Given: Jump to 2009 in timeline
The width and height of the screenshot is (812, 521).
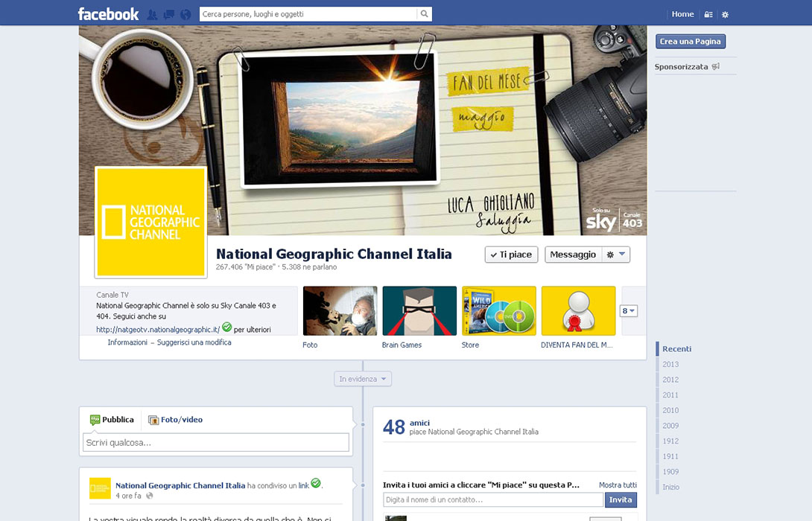Looking at the screenshot, I should coord(670,426).
